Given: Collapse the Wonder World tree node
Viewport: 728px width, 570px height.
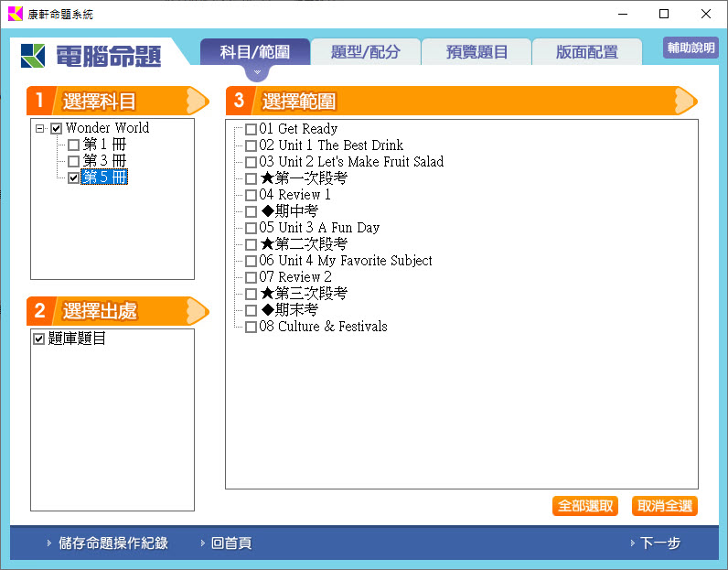Looking at the screenshot, I should point(39,128).
